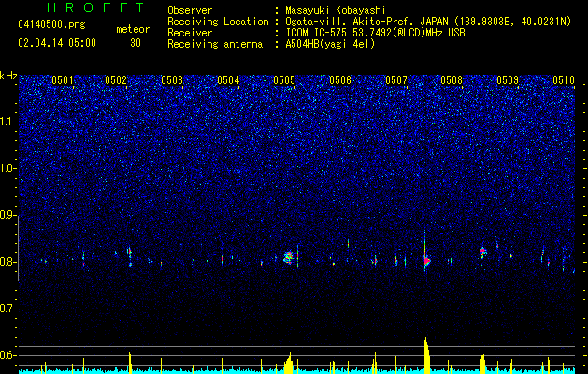Click the meteor count label
This screenshot has height=374, width=588.
coord(133,29)
